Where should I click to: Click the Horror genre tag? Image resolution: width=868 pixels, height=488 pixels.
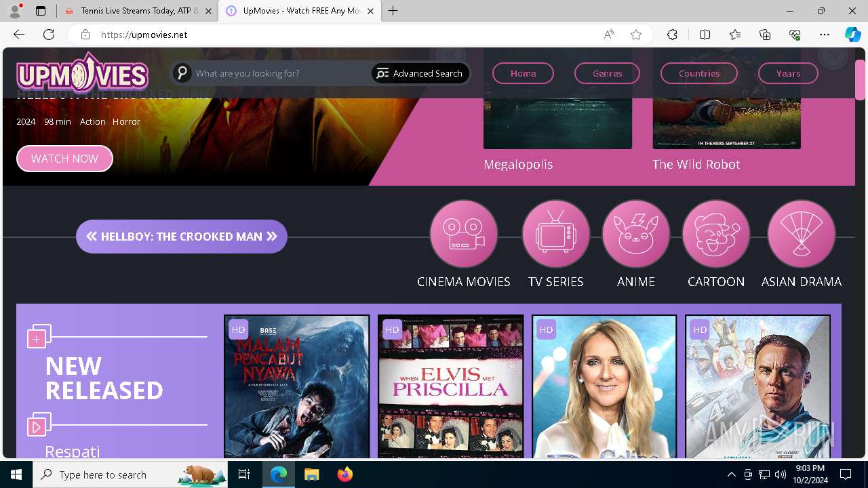(126, 121)
